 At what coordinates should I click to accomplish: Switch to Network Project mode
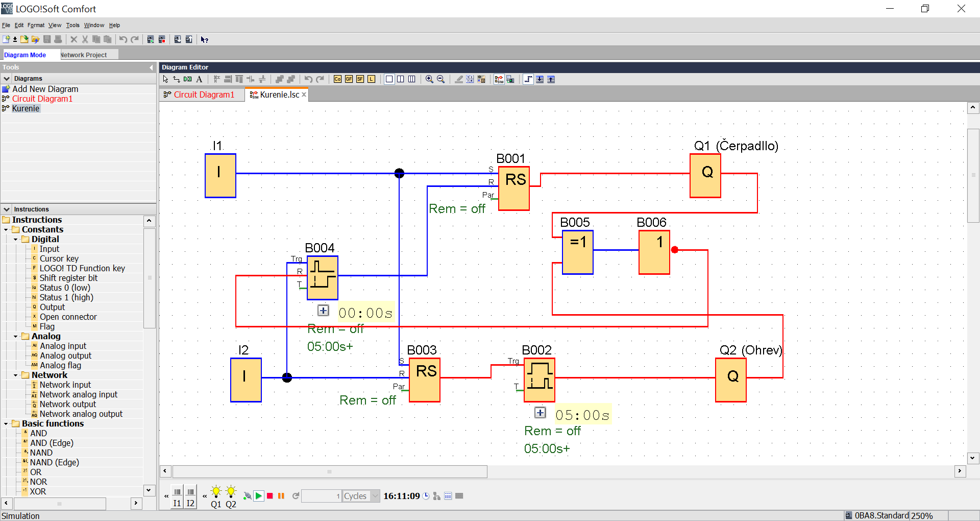pyautogui.click(x=84, y=55)
